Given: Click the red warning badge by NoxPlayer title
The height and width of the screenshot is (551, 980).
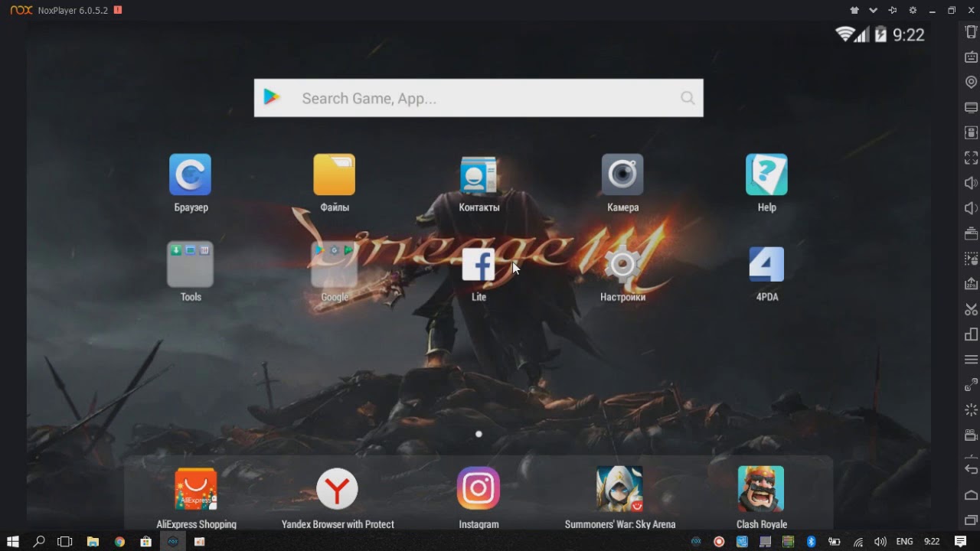Looking at the screenshot, I should pyautogui.click(x=117, y=10).
